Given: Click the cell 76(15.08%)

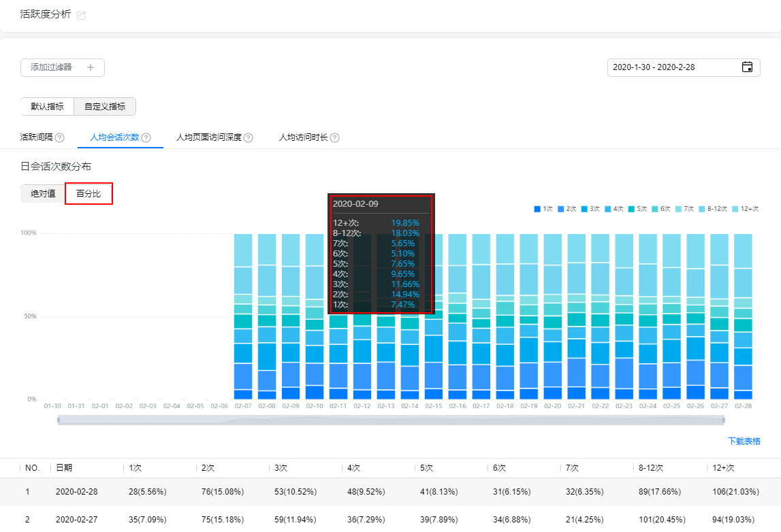Looking at the screenshot, I should click(223, 492).
